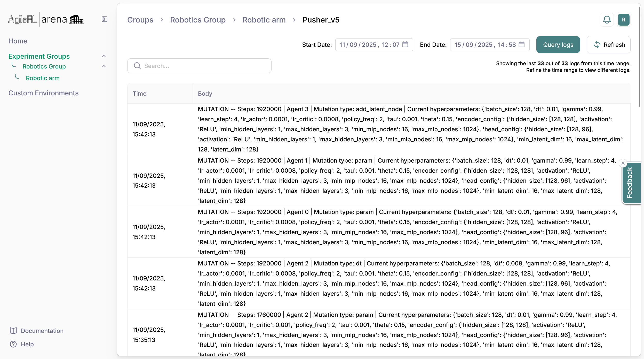Navigate to Groups breadcrumb link

tap(140, 20)
